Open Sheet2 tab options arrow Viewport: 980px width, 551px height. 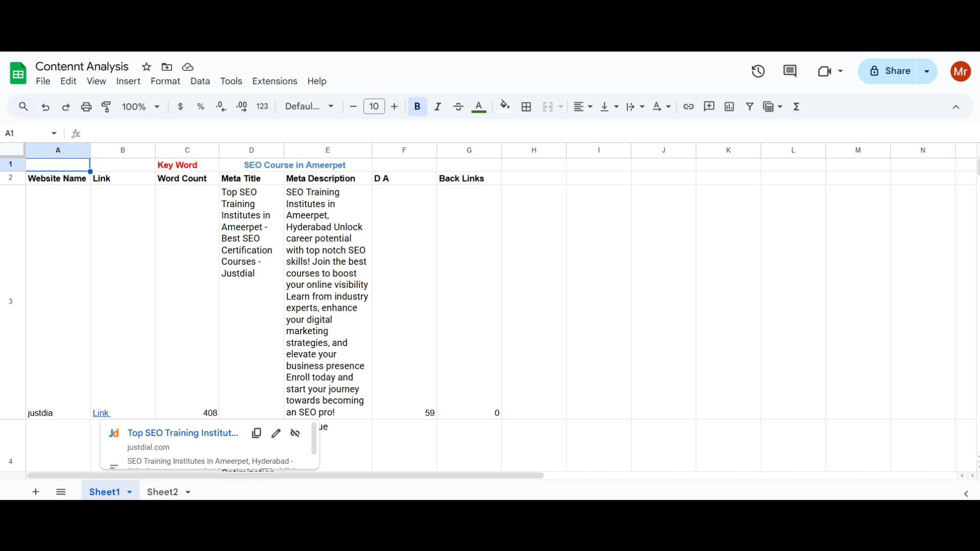click(x=188, y=492)
